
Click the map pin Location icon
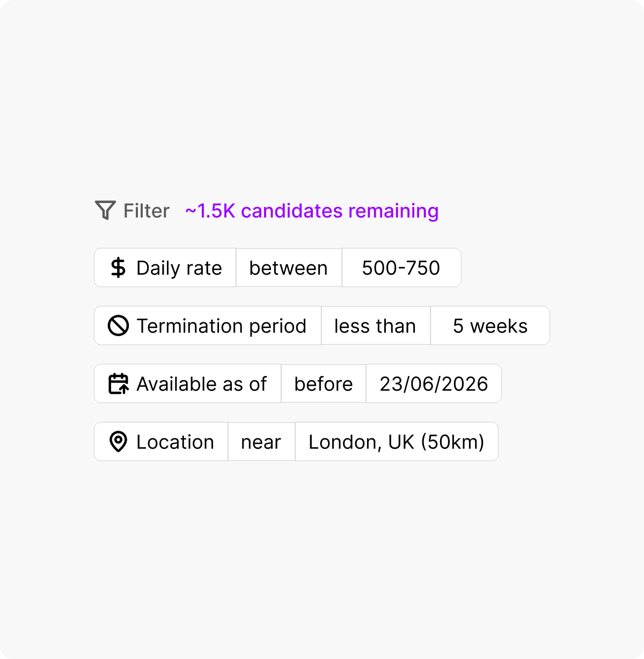tap(119, 441)
